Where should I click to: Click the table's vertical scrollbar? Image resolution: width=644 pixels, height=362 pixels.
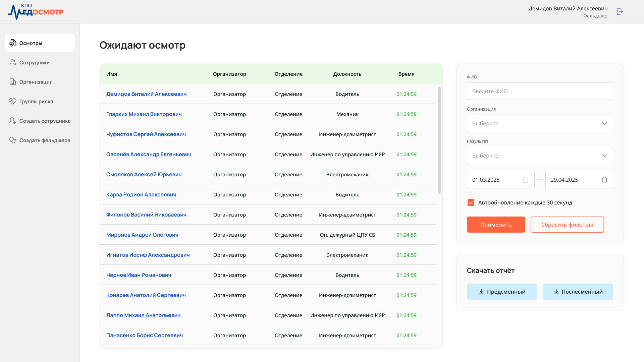[x=439, y=140]
